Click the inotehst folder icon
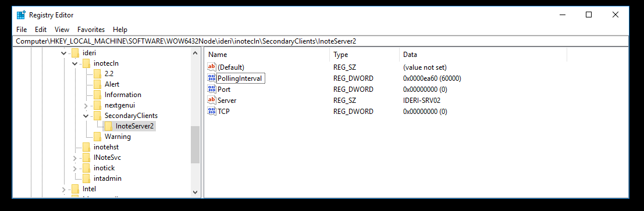Image resolution: width=644 pixels, height=211 pixels. [x=86, y=147]
